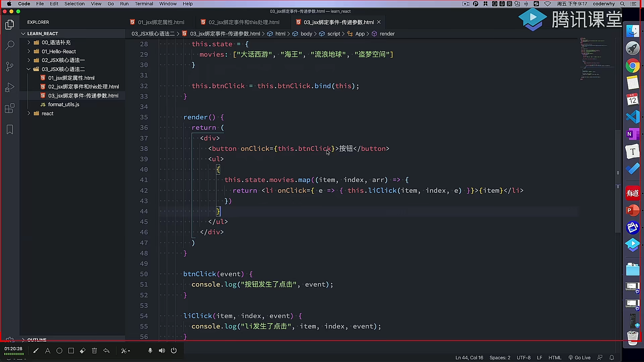Open the Terminal menu
The height and width of the screenshot is (362, 644).
(x=144, y=4)
